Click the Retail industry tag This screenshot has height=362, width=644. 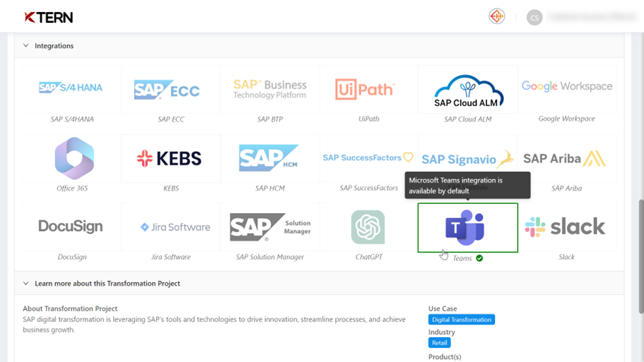coord(439,343)
